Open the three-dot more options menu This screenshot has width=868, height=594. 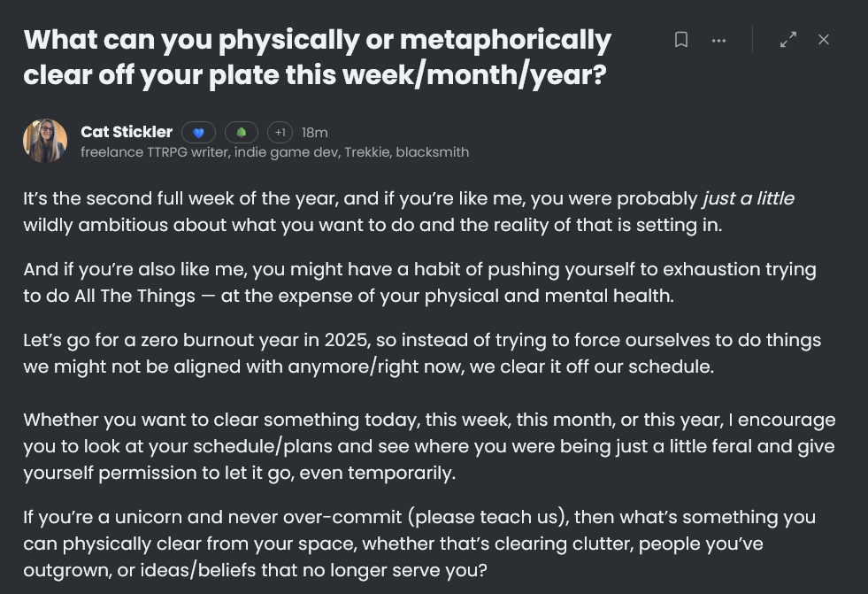tap(718, 40)
